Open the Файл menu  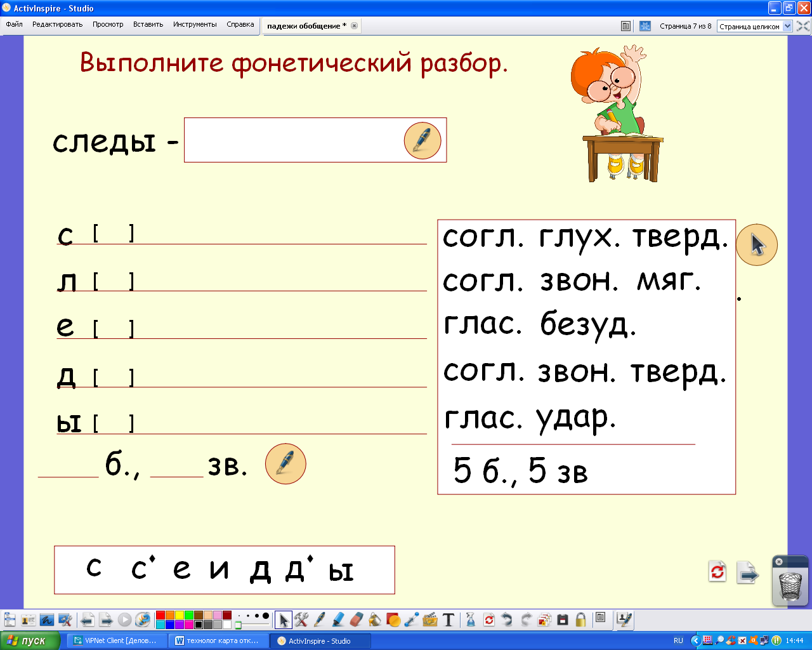pyautogui.click(x=14, y=24)
